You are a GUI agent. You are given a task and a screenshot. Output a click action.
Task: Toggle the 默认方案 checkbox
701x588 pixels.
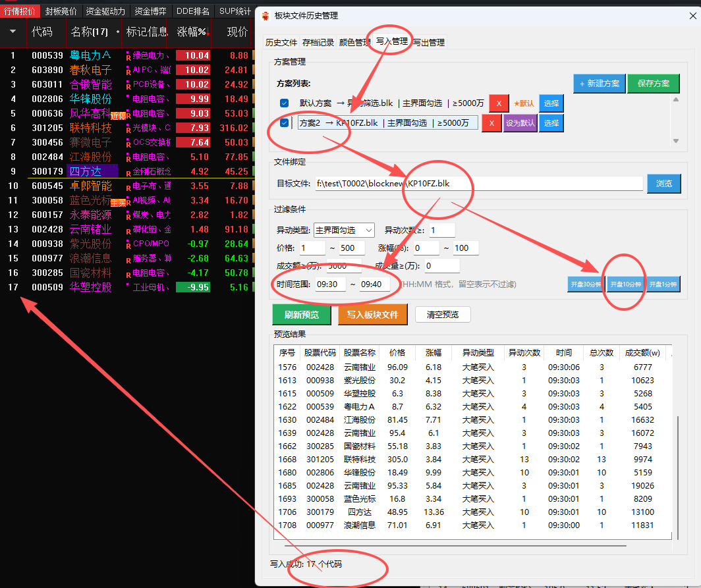[x=284, y=103]
